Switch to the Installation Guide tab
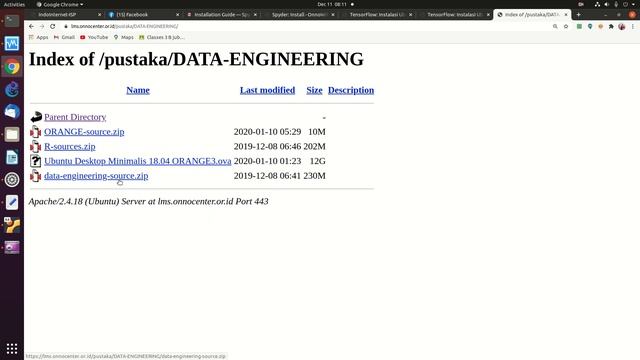 click(x=222, y=14)
